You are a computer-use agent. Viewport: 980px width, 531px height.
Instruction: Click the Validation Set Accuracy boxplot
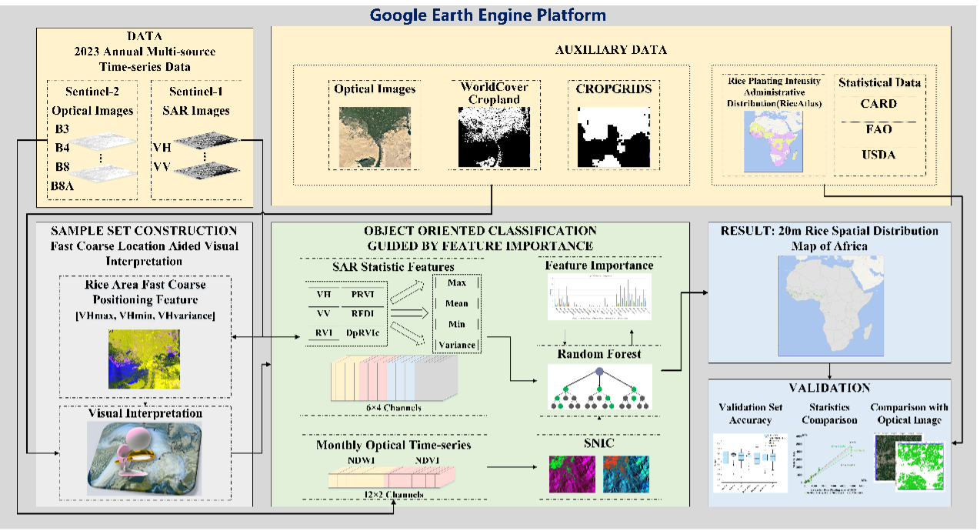pos(749,461)
